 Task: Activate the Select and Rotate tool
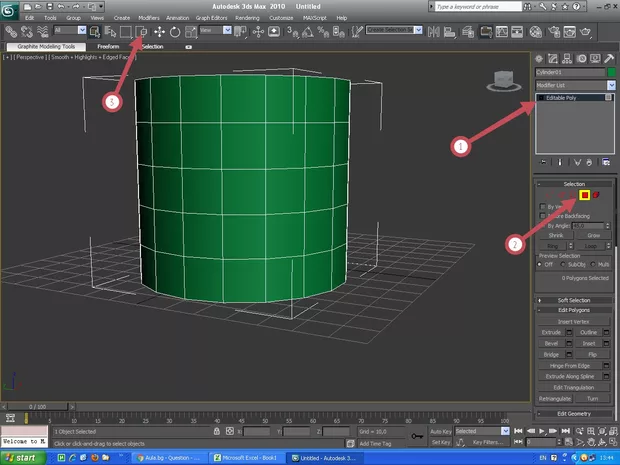click(175, 31)
